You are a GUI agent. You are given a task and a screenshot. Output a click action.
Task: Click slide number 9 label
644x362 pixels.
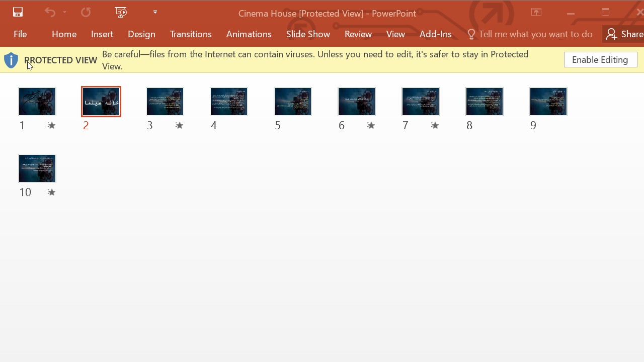(533, 125)
